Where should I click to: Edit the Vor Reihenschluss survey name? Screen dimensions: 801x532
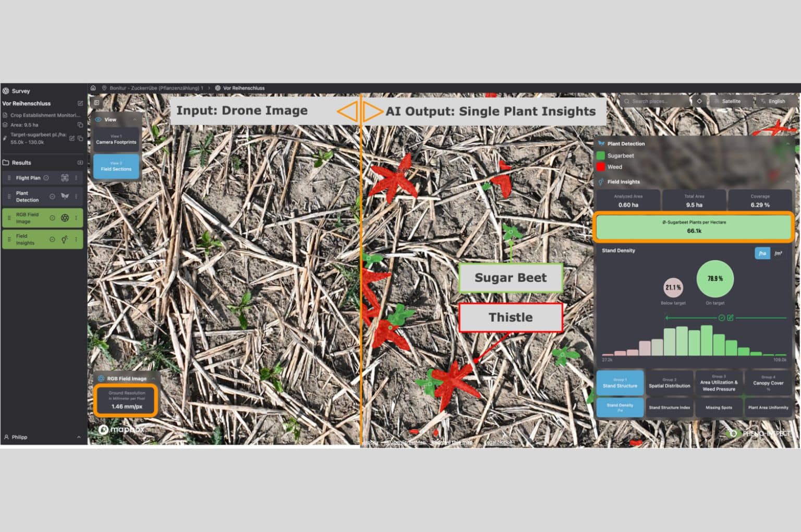point(80,104)
